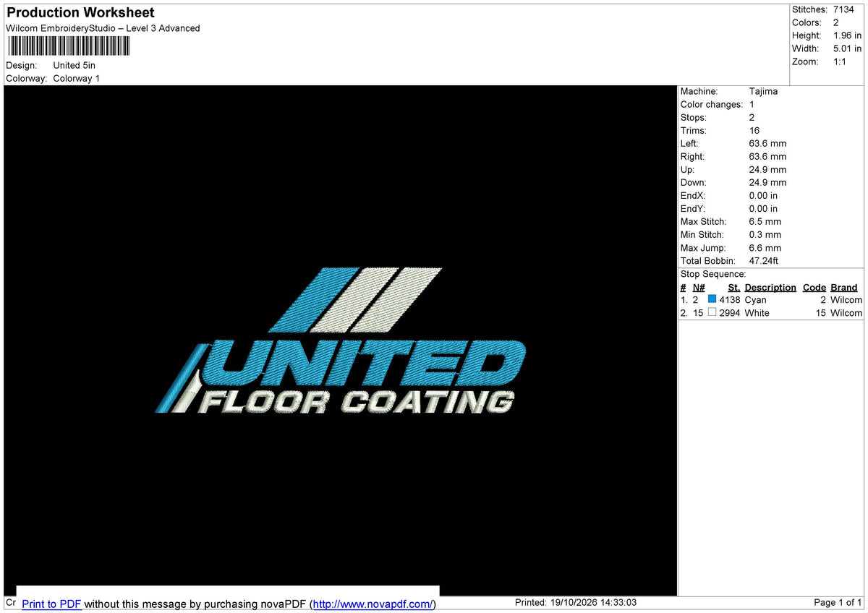Select the Right value 63.6 mm
Viewport: 868px width, 613px height.
click(x=767, y=156)
